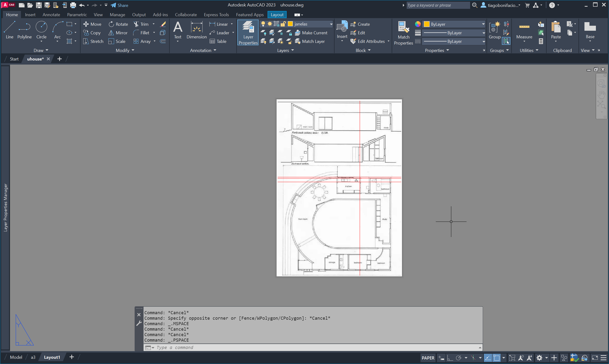
Task: Toggle janelas layer lightbulb on/off
Action: (263, 24)
